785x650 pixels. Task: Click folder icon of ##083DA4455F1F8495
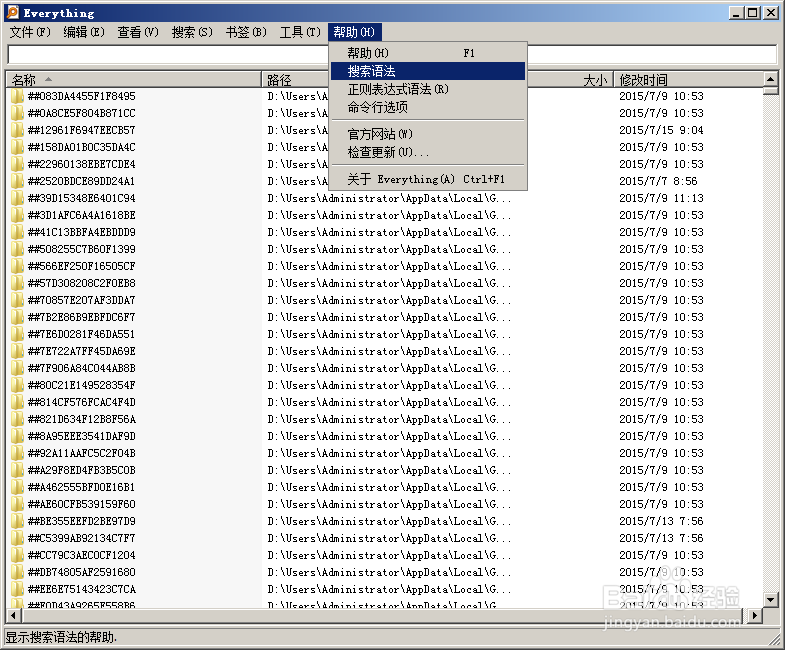(x=17, y=96)
